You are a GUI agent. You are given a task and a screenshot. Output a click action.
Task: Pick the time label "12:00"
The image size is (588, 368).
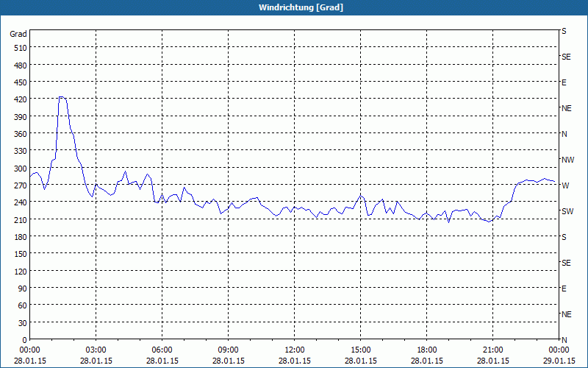point(295,350)
